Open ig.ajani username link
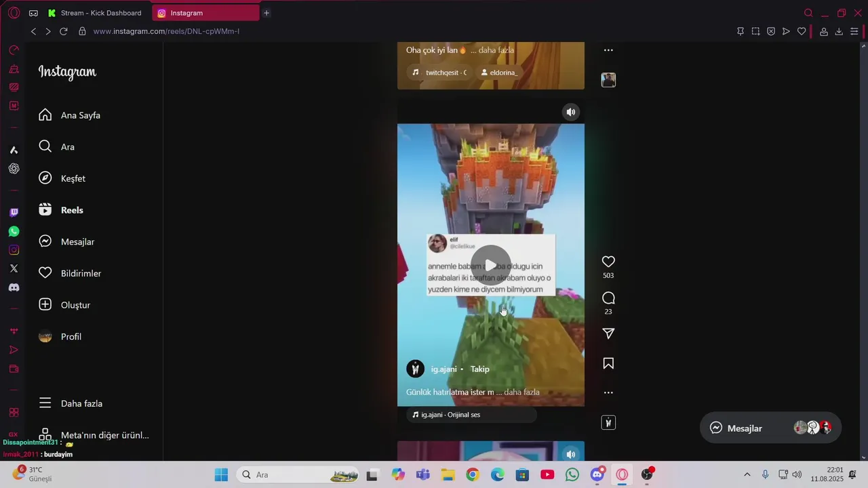Viewport: 868px width, 488px height. pyautogui.click(x=443, y=369)
